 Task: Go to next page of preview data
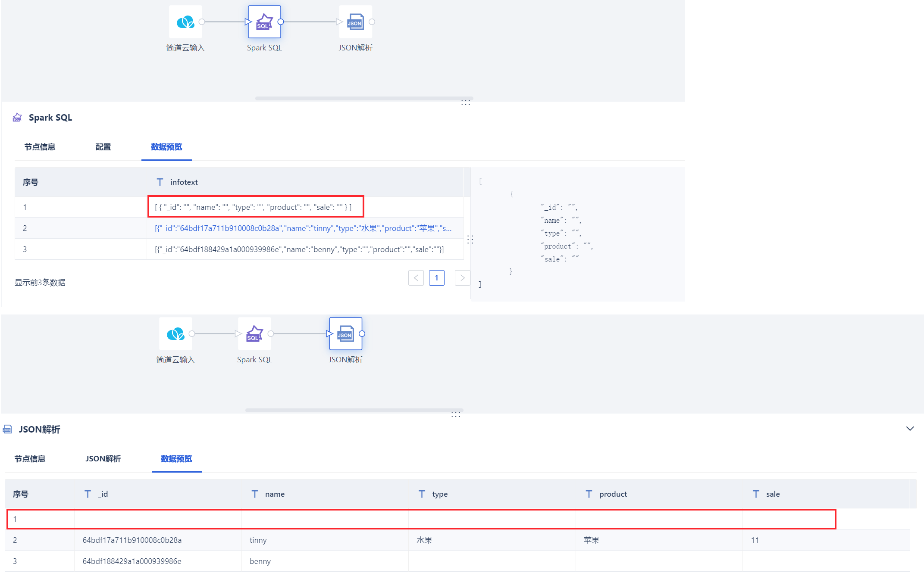[x=462, y=278]
